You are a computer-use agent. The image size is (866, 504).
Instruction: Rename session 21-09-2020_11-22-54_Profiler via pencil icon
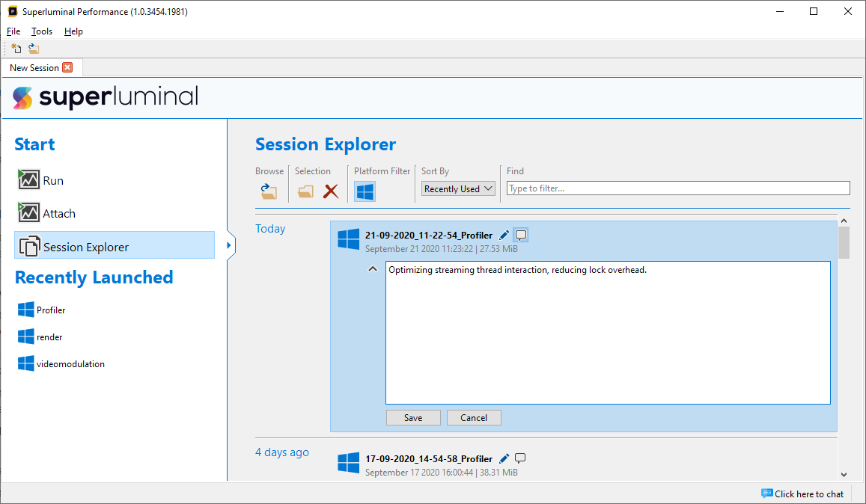[x=504, y=235]
